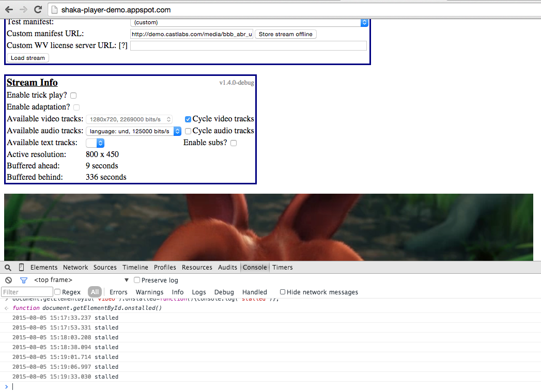Click the Custom manifest URL field
The height and width of the screenshot is (392, 541).
pyautogui.click(x=192, y=34)
